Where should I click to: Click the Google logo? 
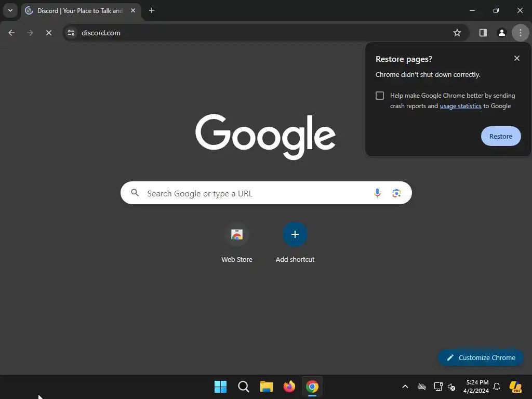click(265, 137)
